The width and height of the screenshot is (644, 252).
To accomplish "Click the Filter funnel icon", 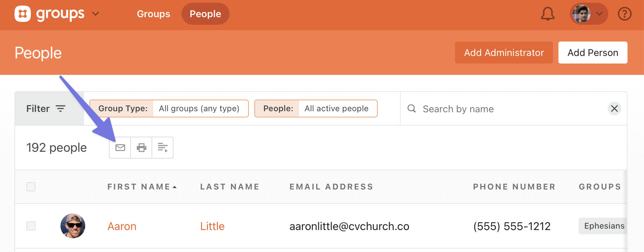I will click(x=60, y=108).
